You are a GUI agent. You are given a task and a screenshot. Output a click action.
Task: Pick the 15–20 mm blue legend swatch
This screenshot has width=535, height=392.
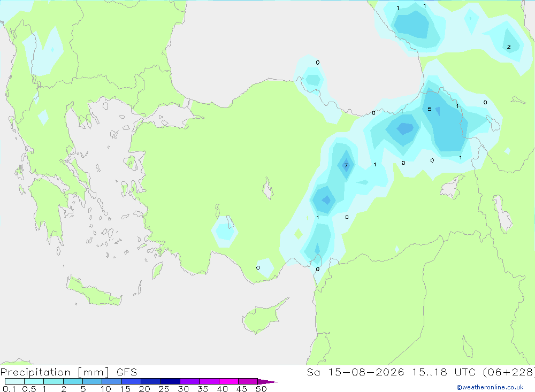132,381
